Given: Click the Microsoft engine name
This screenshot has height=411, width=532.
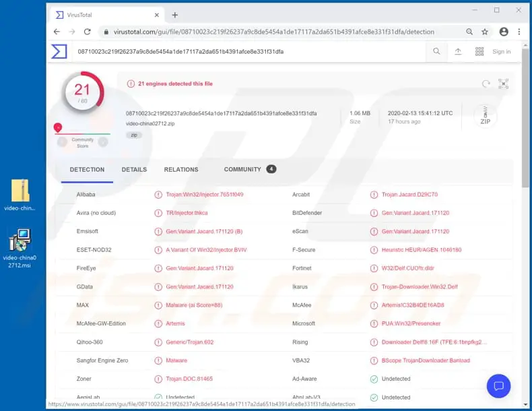Looking at the screenshot, I should [304, 323].
